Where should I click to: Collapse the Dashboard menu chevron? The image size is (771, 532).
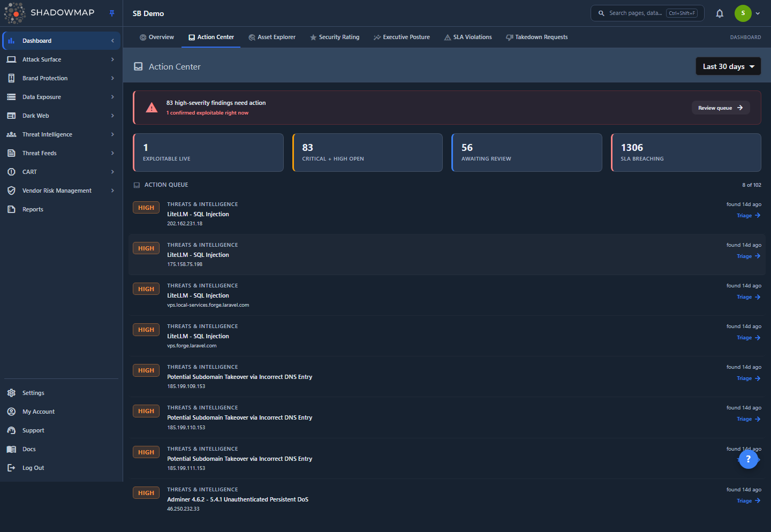tap(112, 41)
